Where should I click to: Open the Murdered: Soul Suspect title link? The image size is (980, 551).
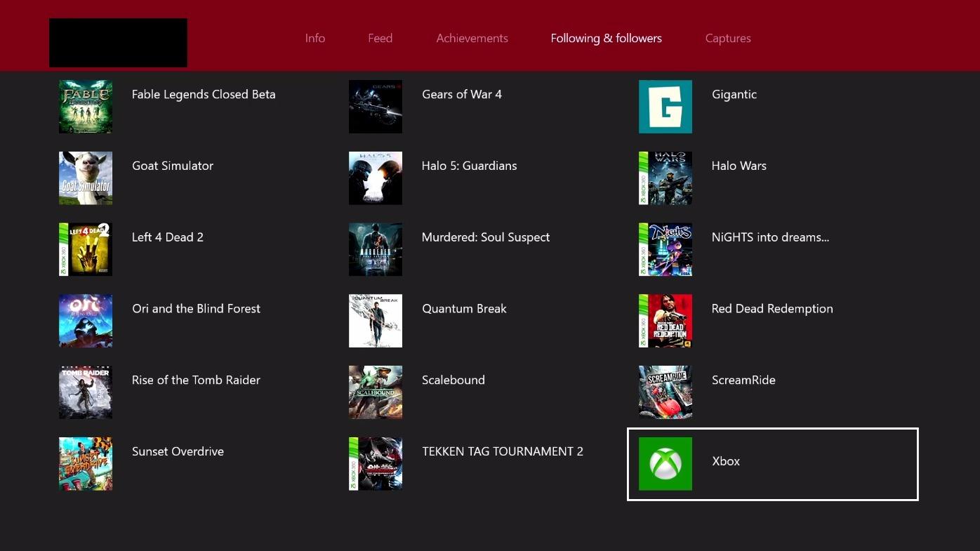(485, 237)
